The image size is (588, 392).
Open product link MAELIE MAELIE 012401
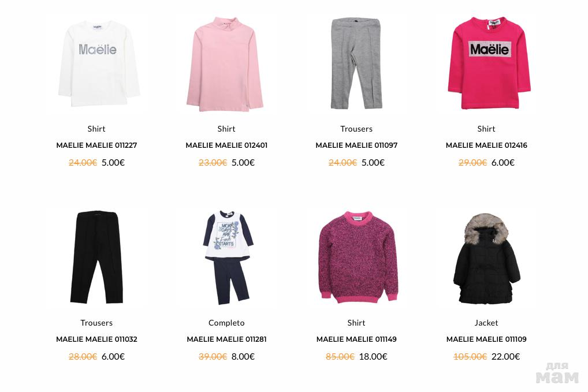tap(226, 145)
